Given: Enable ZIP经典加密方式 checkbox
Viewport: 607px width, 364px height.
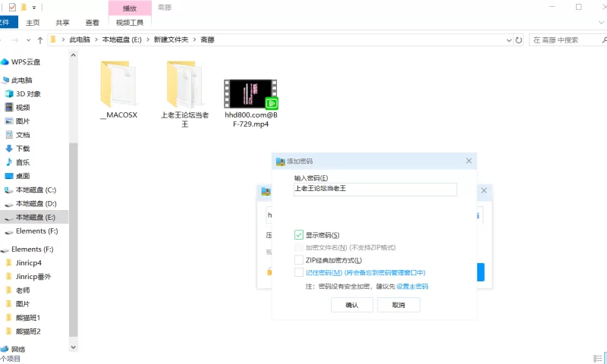Looking at the screenshot, I should pos(298,259).
